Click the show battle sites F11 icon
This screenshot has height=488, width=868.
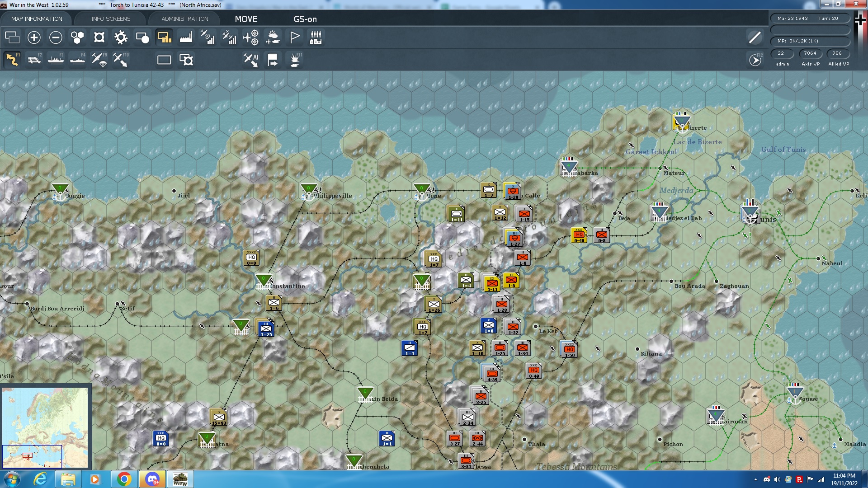click(295, 60)
